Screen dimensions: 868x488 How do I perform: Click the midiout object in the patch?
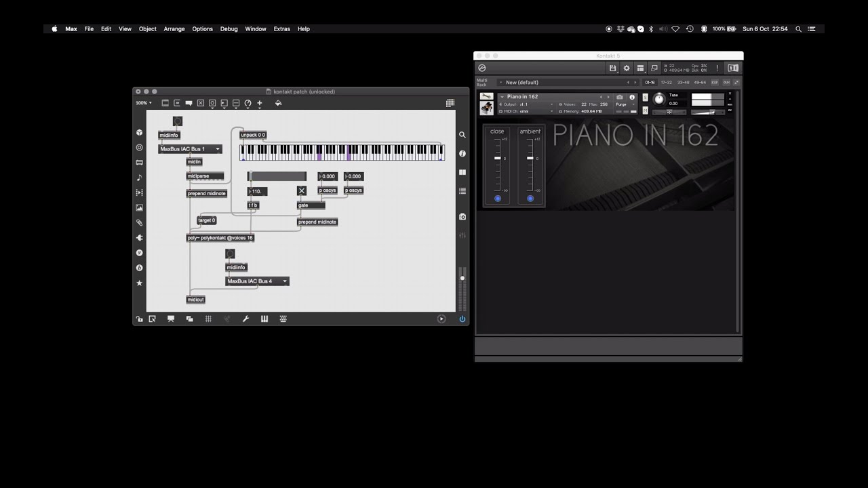coord(195,300)
